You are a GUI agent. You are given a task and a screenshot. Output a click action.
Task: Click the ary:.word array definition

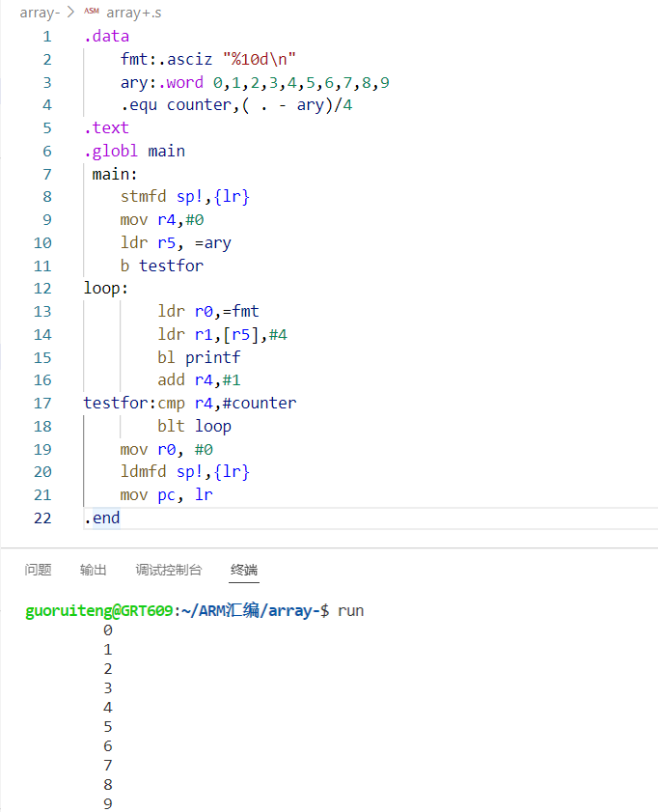255,82
